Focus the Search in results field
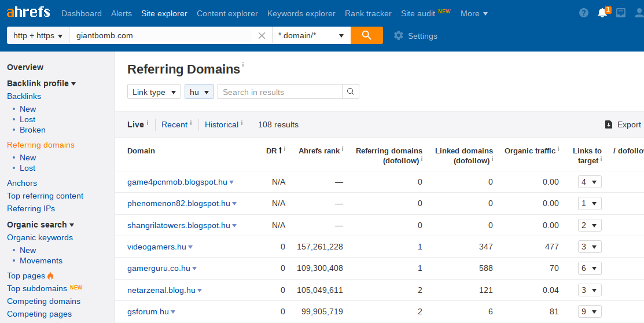The image size is (644, 323). [x=279, y=92]
